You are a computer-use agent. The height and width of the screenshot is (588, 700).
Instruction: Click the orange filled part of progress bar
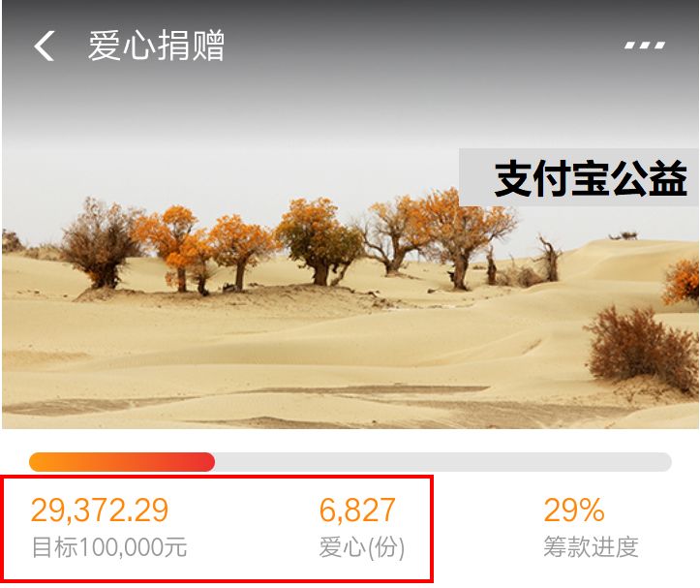point(122,462)
